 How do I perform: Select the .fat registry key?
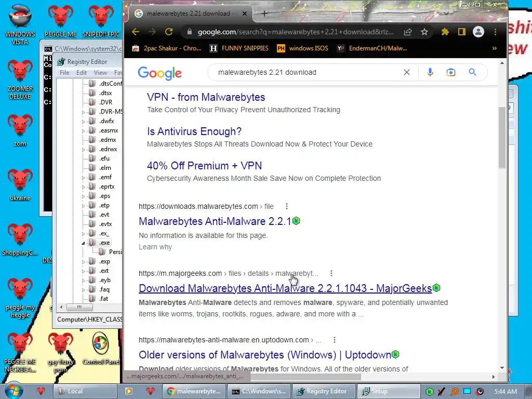(103, 299)
